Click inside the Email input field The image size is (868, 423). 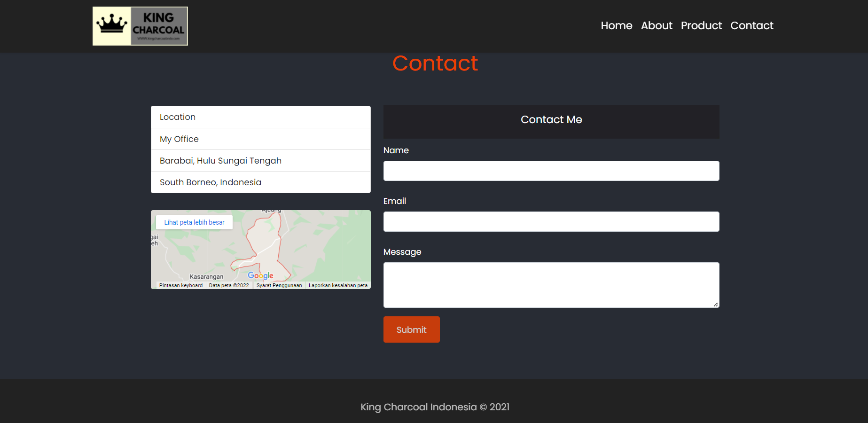coord(551,221)
